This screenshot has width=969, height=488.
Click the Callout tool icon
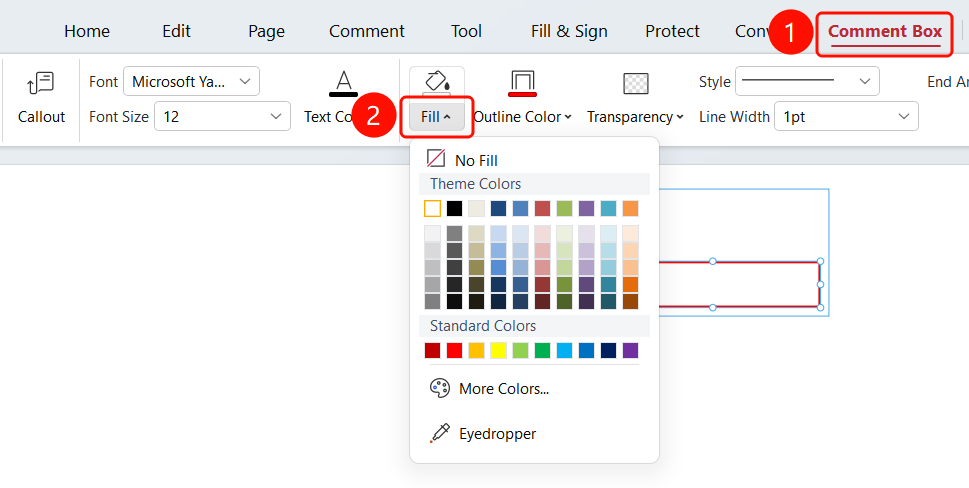point(41,83)
